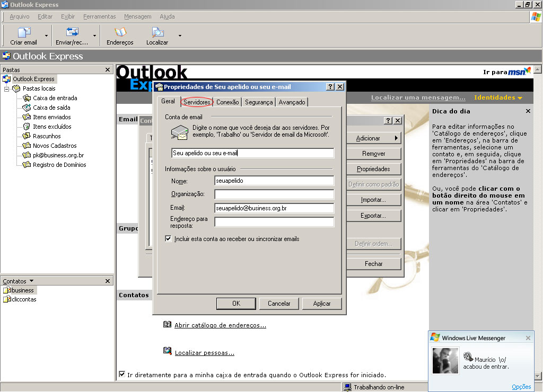Click the Windows flag logo in menu bar
Image resolution: width=543 pixels, height=392 pixels.
(536, 17)
